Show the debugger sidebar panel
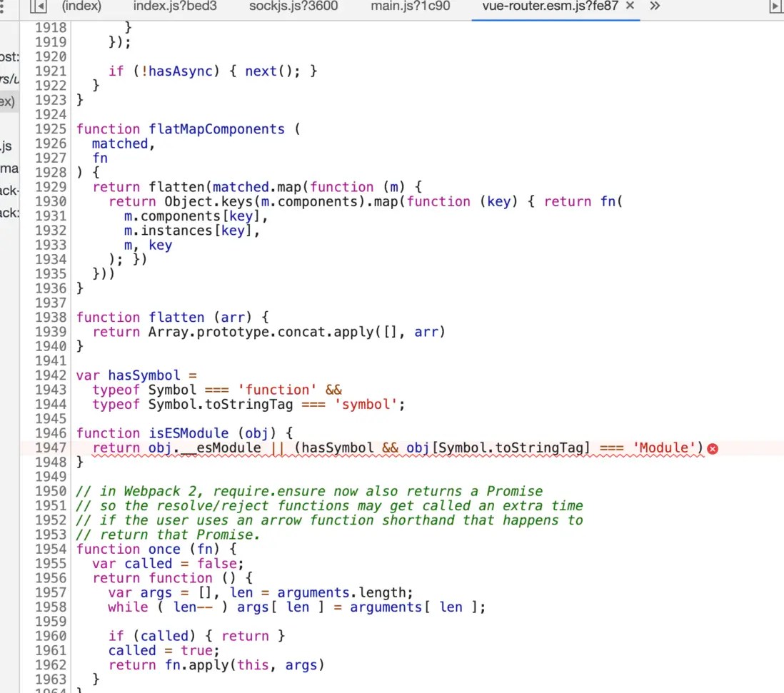Image resolution: width=784 pixels, height=693 pixels. point(775,7)
